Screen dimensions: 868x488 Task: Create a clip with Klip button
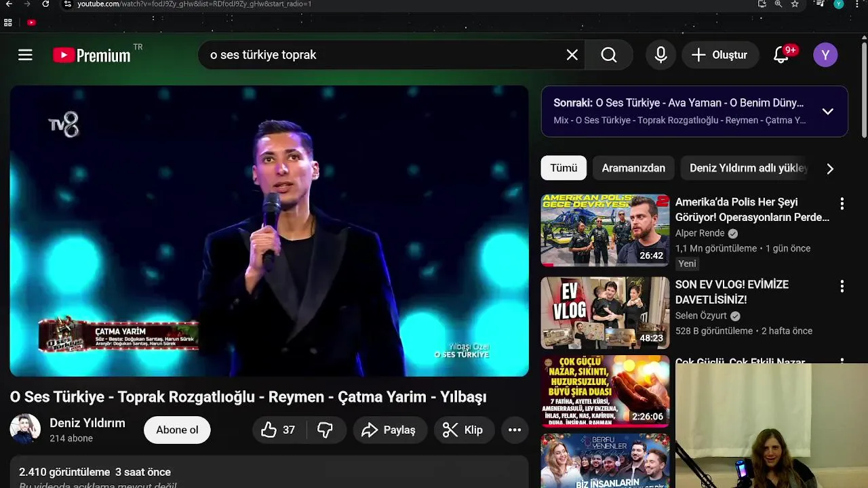point(464,430)
